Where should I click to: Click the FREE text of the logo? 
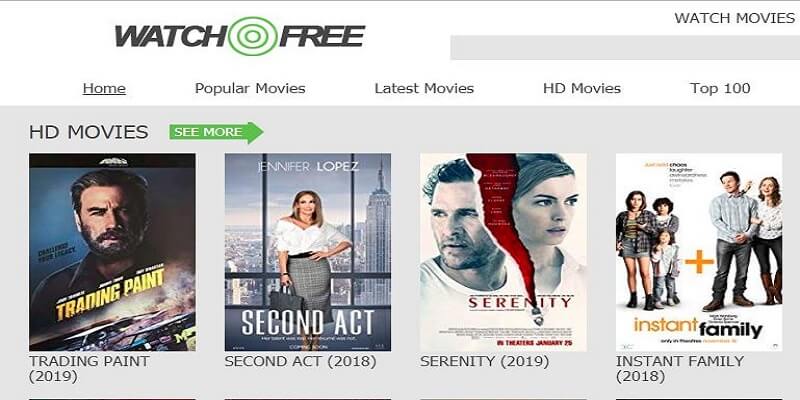322,37
